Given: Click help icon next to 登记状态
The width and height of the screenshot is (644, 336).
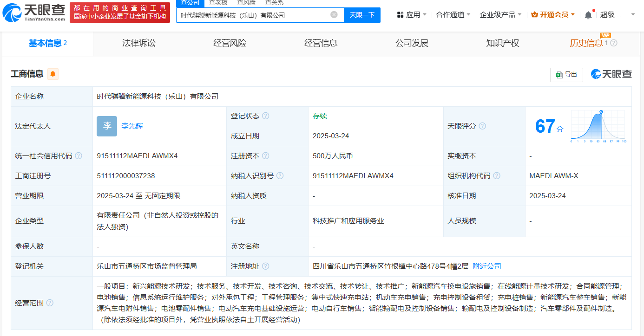Looking at the screenshot, I should pos(265,116).
